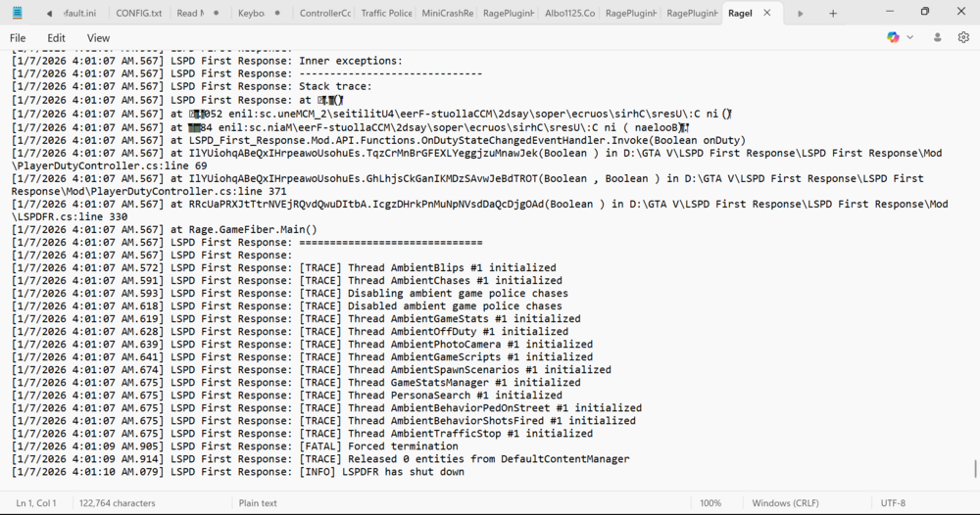Add a new tab with the plus button
980x515 pixels.
point(832,13)
